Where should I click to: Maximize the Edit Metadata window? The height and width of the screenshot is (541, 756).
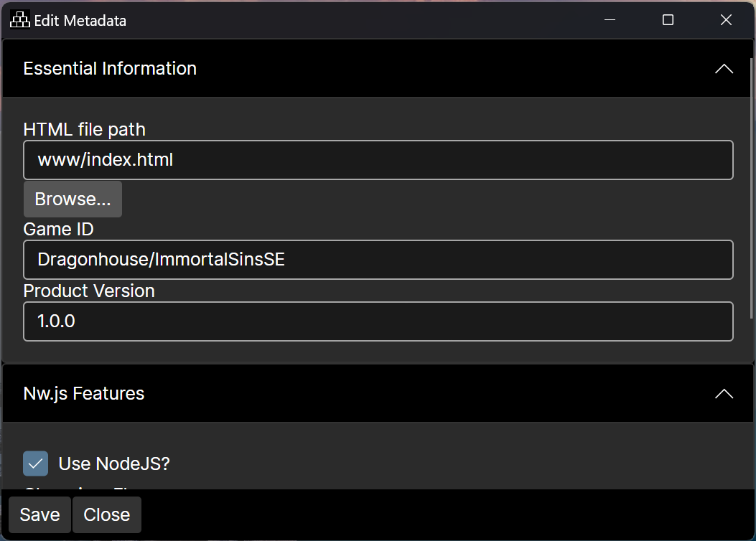668,20
